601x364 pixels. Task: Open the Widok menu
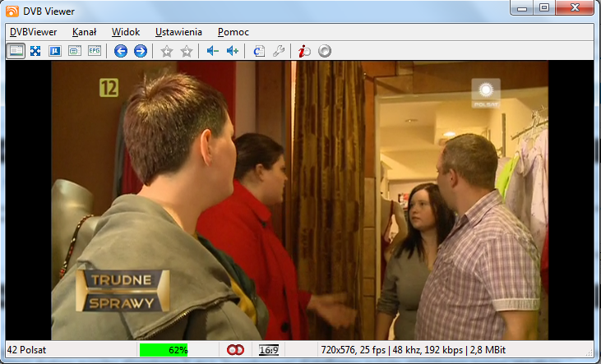[x=126, y=32]
